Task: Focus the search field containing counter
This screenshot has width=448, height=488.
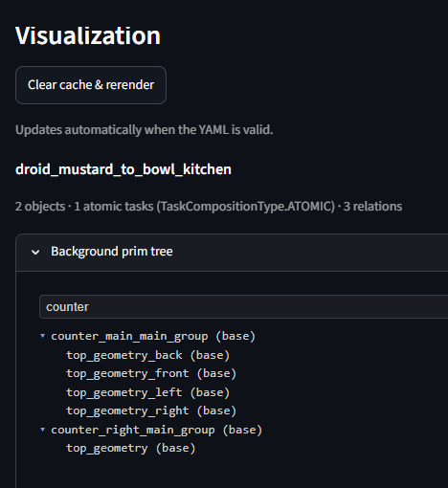Action: coord(243,307)
